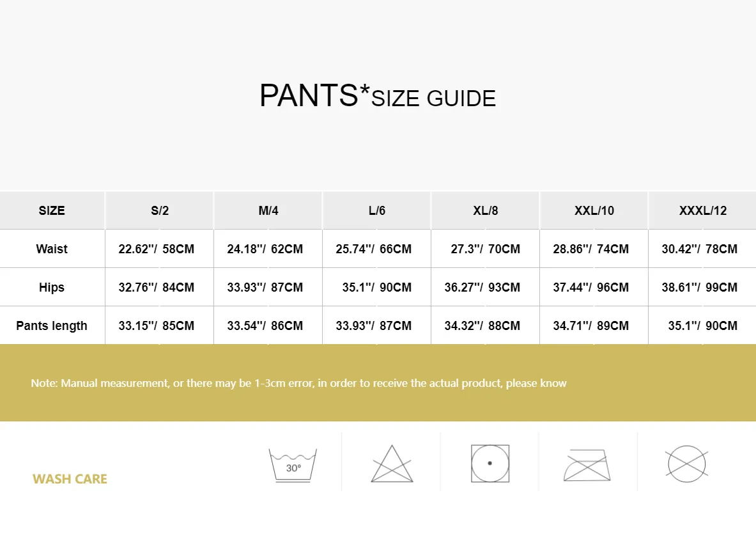Click the manual measurement note text
Viewport: 756px width, 534px height.
[x=298, y=383]
